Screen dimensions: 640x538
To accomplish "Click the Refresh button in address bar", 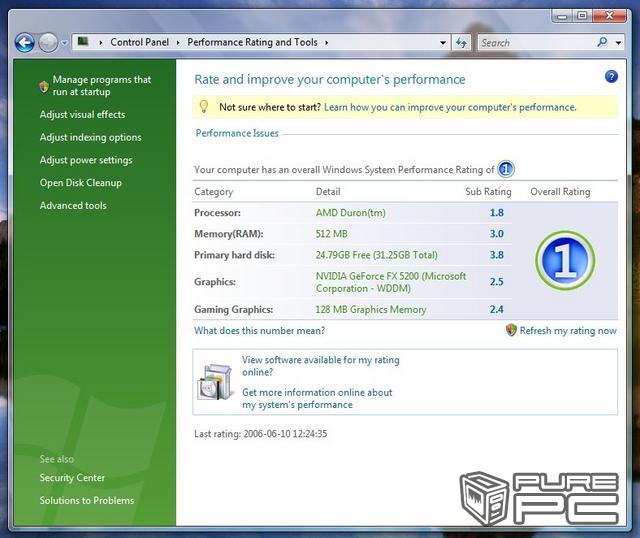I will click(461, 42).
